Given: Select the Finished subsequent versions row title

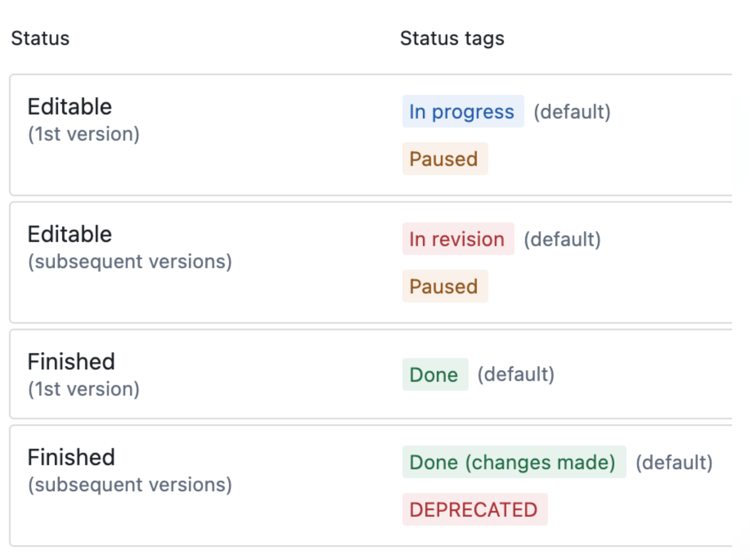Looking at the screenshot, I should click(x=71, y=457).
